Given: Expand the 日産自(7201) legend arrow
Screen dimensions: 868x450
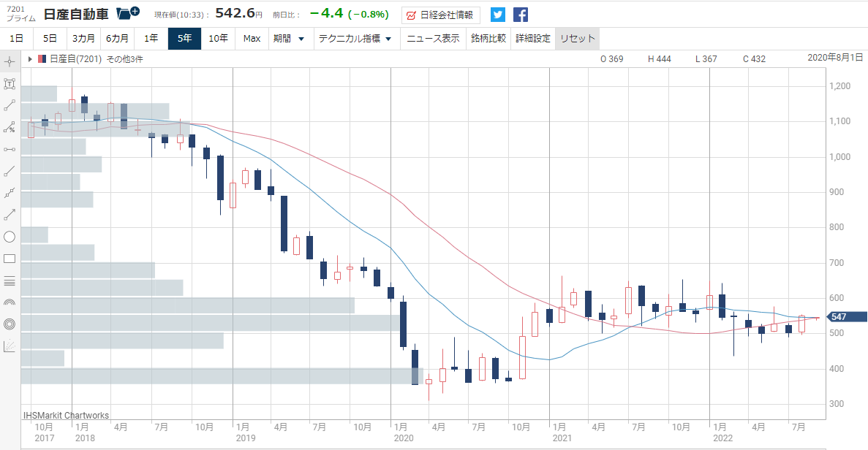Looking at the screenshot, I should point(30,58).
